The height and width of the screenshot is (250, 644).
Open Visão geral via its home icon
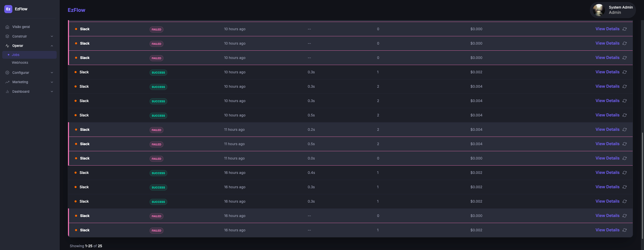(7, 27)
